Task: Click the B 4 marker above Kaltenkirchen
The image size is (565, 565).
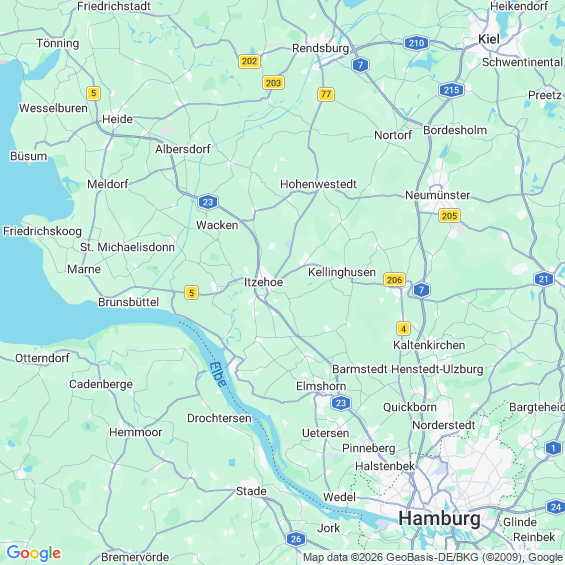Action: pos(403,329)
